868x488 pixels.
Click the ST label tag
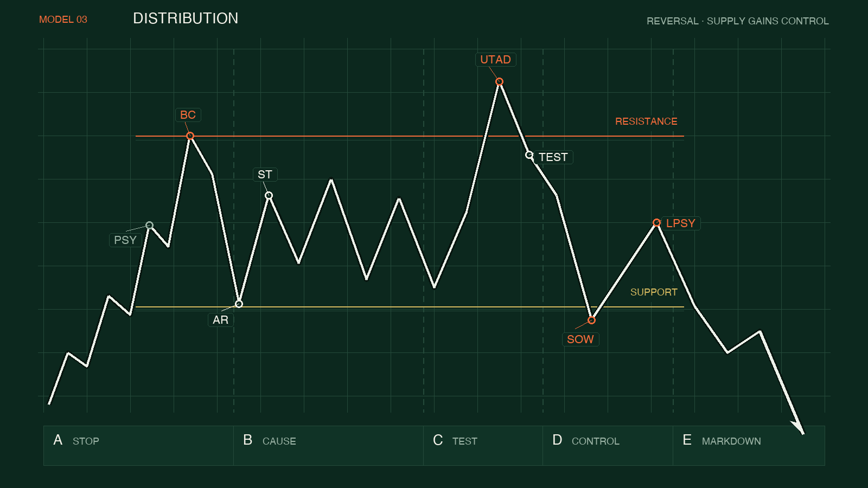tap(265, 175)
